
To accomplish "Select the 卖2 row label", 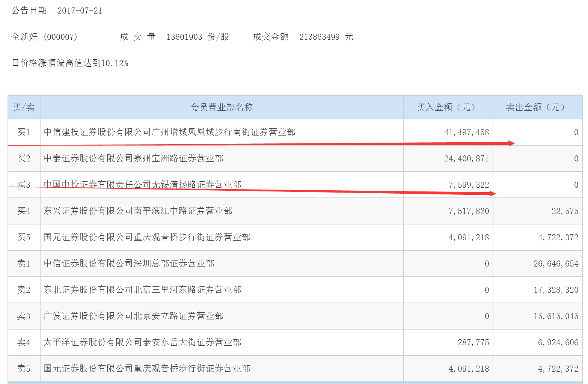I will [24, 290].
